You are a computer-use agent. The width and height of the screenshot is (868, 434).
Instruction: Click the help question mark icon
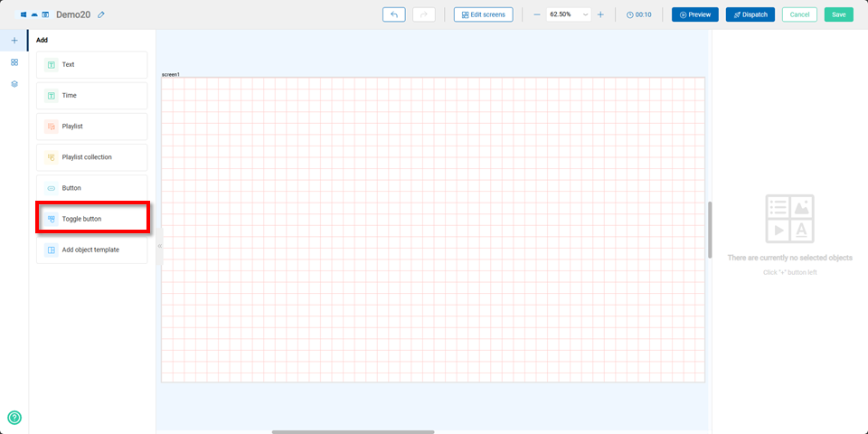(x=14, y=418)
